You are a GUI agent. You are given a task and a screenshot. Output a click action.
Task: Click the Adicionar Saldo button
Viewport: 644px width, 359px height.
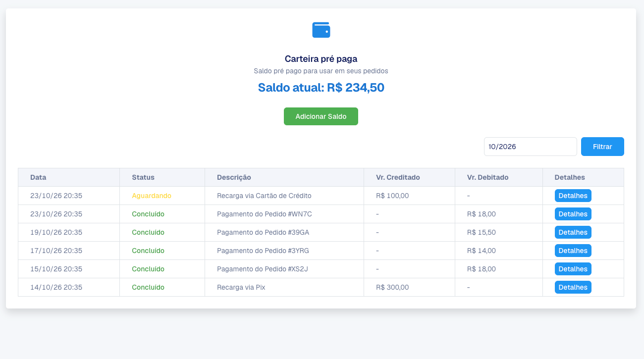tap(321, 116)
